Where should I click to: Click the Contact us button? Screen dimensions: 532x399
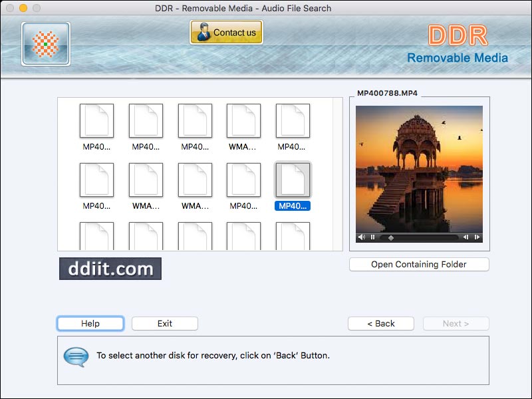(x=226, y=31)
